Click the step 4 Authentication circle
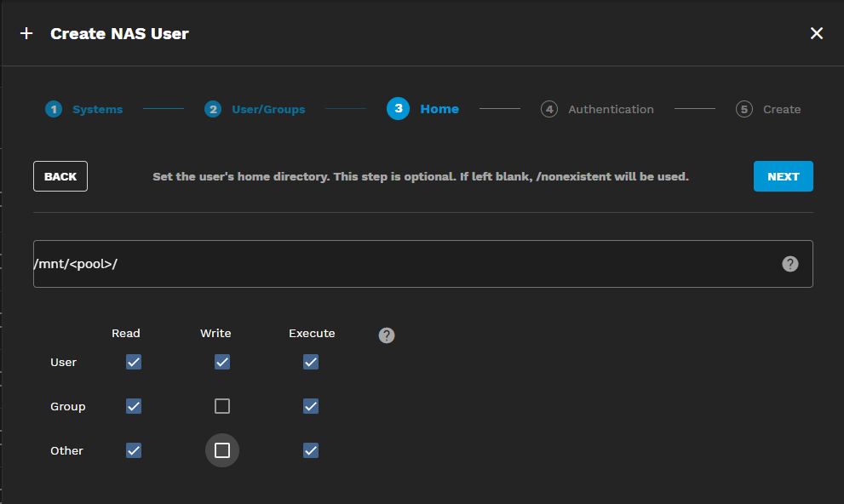 coord(549,109)
